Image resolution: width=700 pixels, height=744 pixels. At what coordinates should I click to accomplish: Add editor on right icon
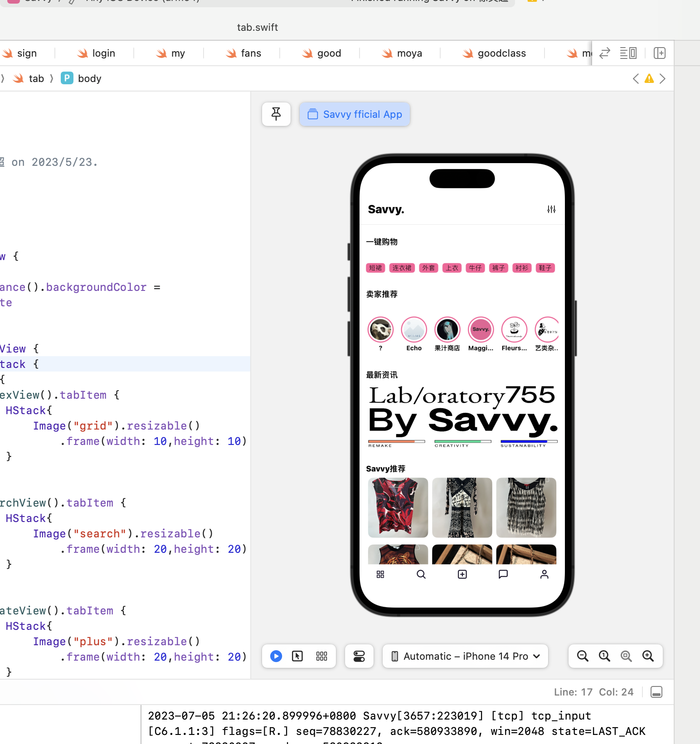(660, 53)
